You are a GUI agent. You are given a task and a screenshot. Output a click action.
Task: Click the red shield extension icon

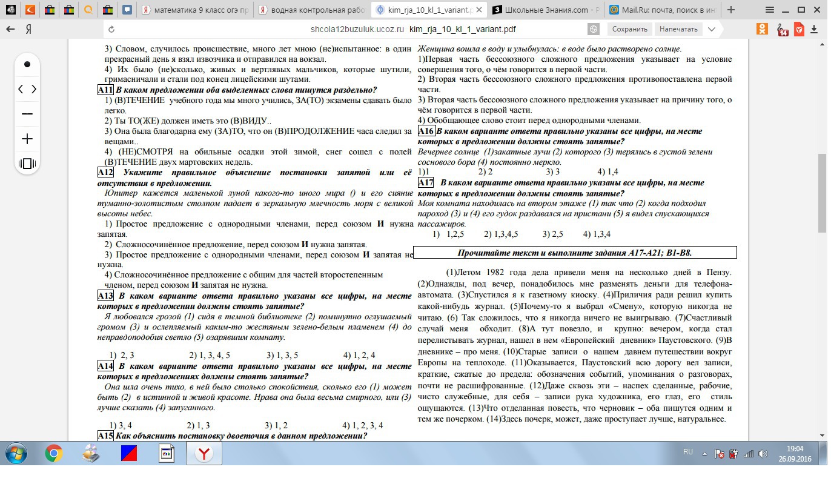coord(799,28)
